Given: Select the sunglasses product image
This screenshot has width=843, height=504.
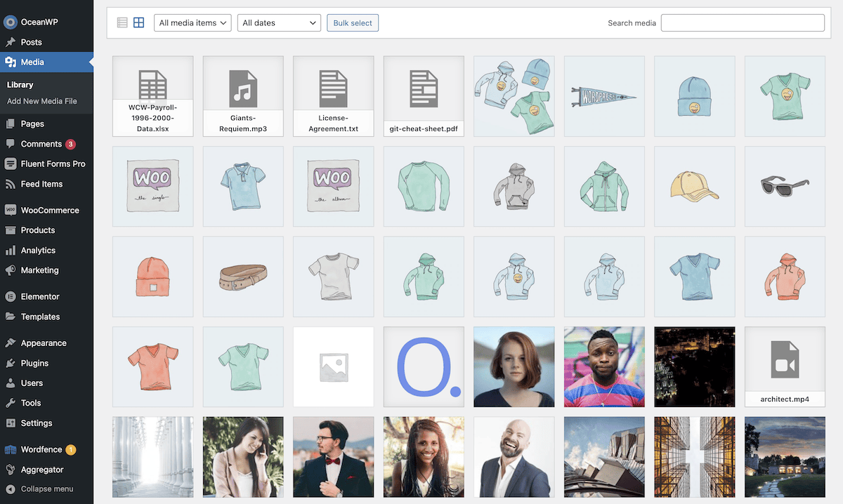Looking at the screenshot, I should [x=785, y=186].
